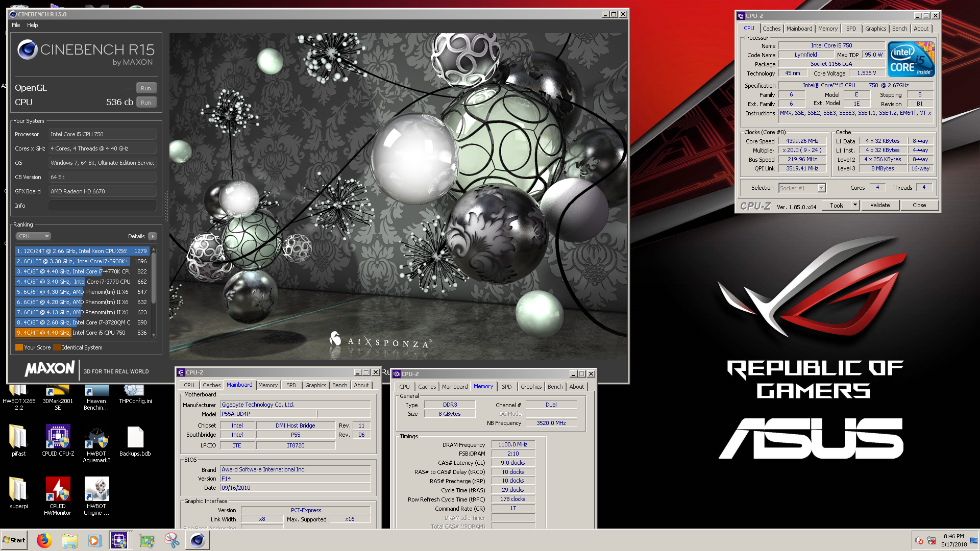980x551 pixels.
Task: Expand ranking Details arrow
Action: point(152,236)
